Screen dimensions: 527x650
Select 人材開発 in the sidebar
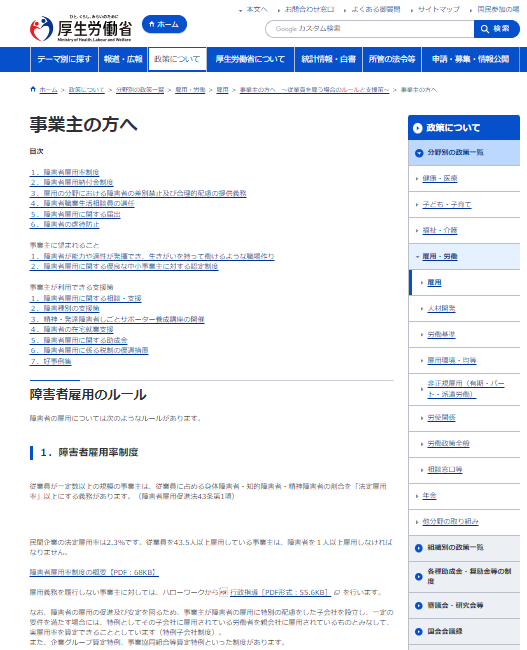[x=441, y=308]
